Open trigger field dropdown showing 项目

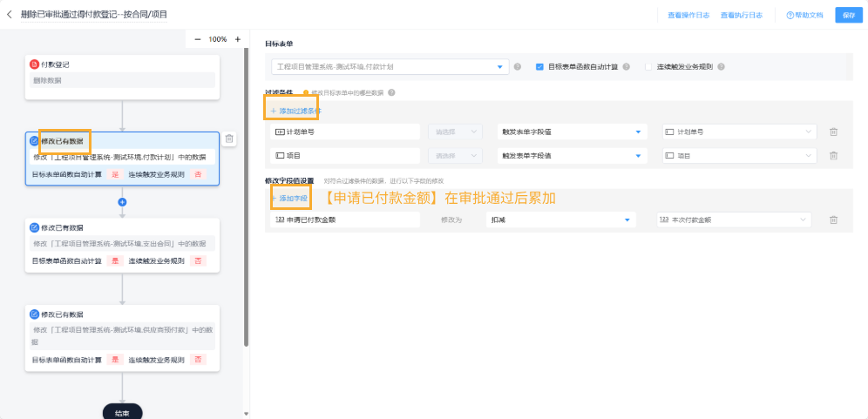(x=739, y=156)
